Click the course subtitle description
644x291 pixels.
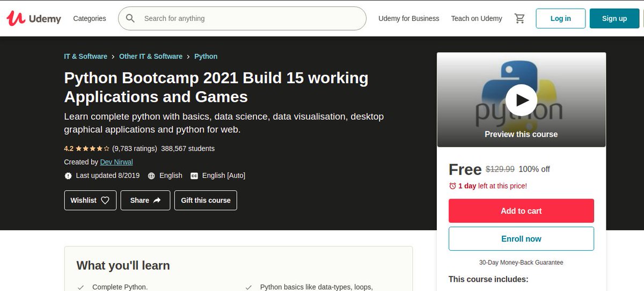(x=224, y=123)
